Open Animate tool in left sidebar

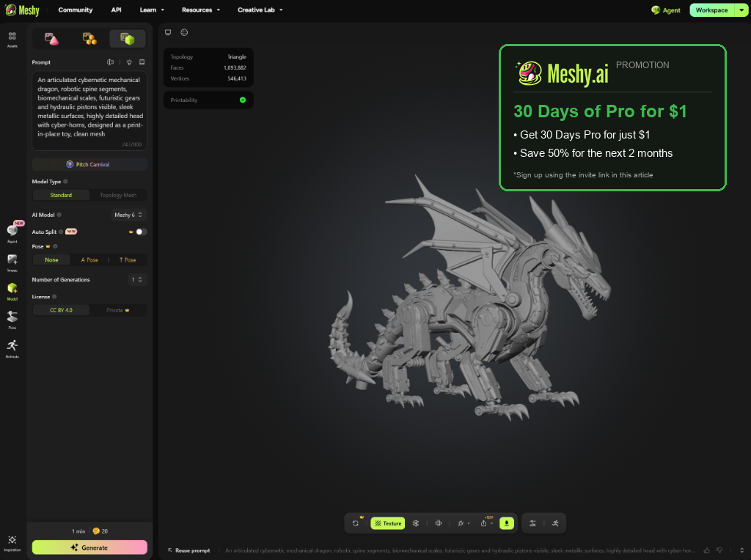12,349
